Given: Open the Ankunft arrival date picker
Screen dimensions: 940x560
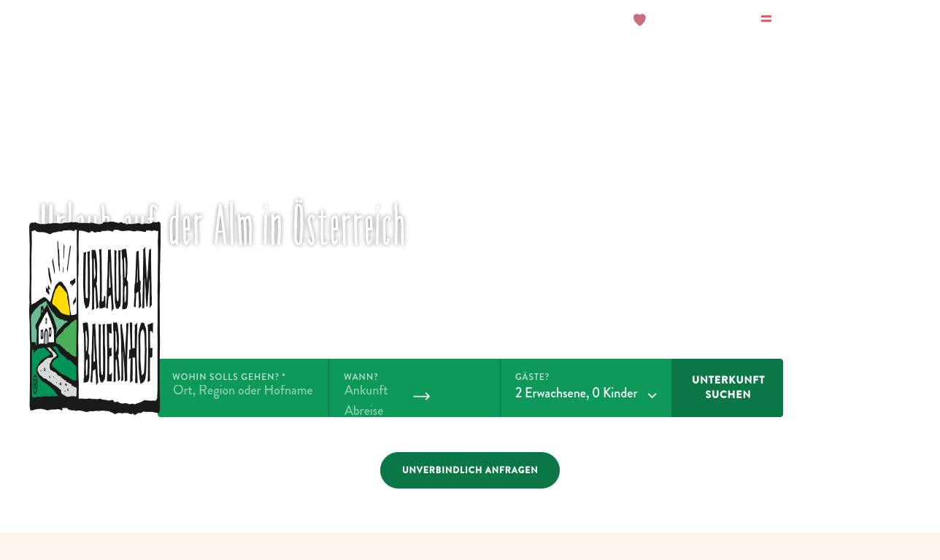Looking at the screenshot, I should point(366,391).
